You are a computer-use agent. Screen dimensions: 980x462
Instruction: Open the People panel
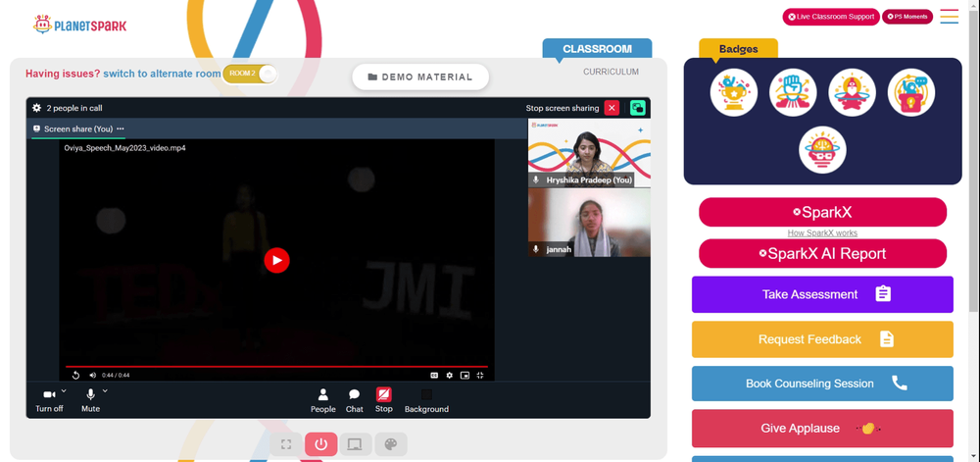323,400
